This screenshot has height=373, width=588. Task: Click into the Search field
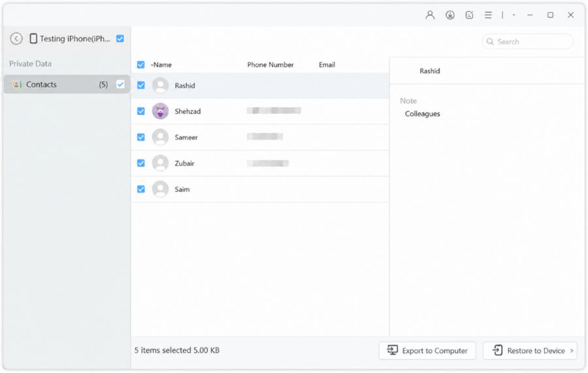pyautogui.click(x=527, y=42)
